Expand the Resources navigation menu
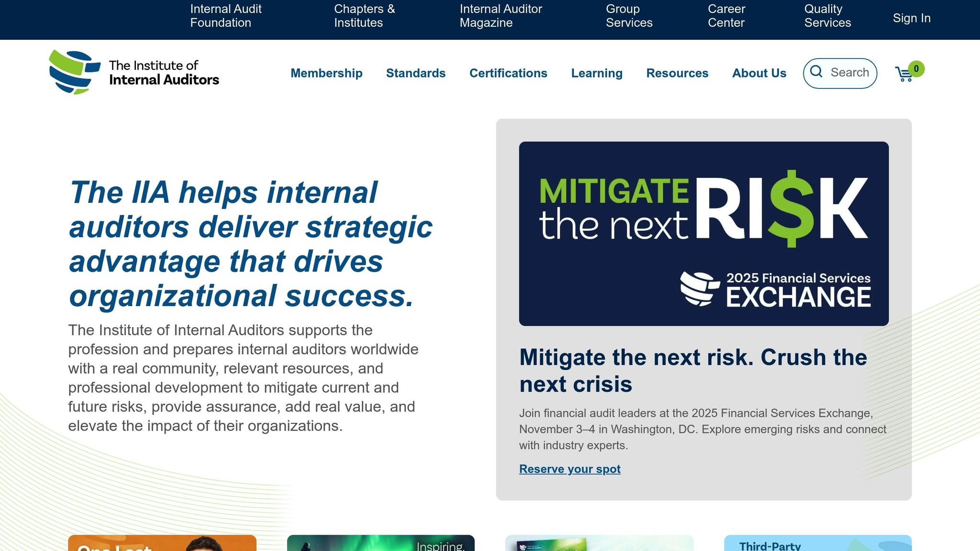The image size is (980, 551). (x=677, y=73)
